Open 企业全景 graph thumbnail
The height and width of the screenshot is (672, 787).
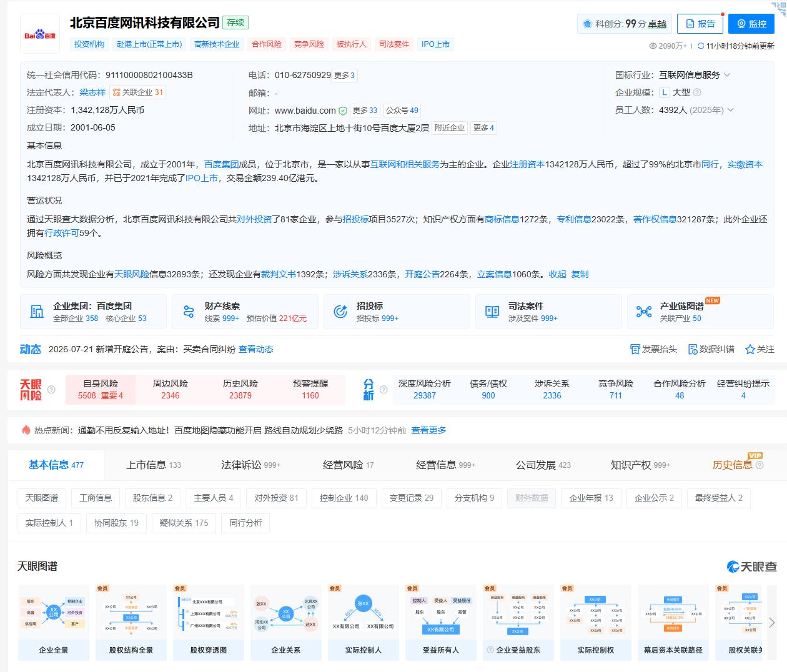(x=54, y=623)
